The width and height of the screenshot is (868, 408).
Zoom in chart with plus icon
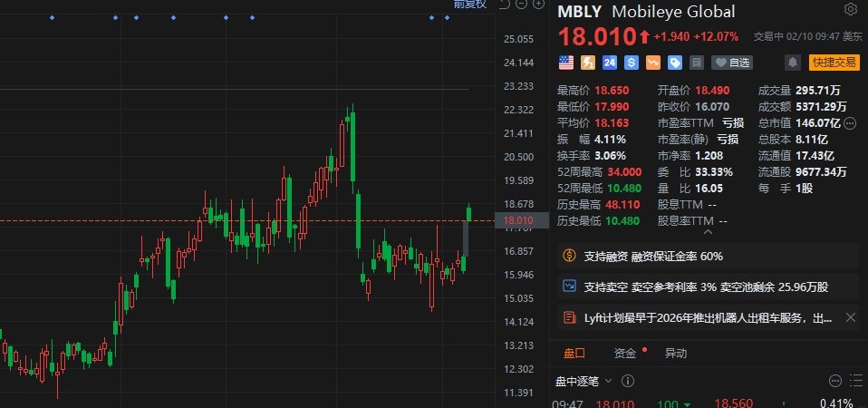tap(541, 5)
